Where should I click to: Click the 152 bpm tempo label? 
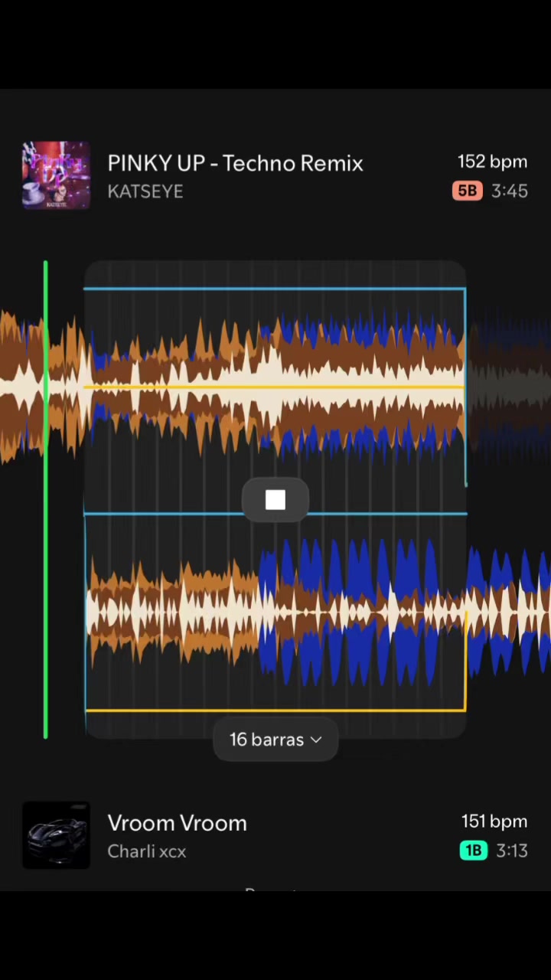pyautogui.click(x=492, y=162)
